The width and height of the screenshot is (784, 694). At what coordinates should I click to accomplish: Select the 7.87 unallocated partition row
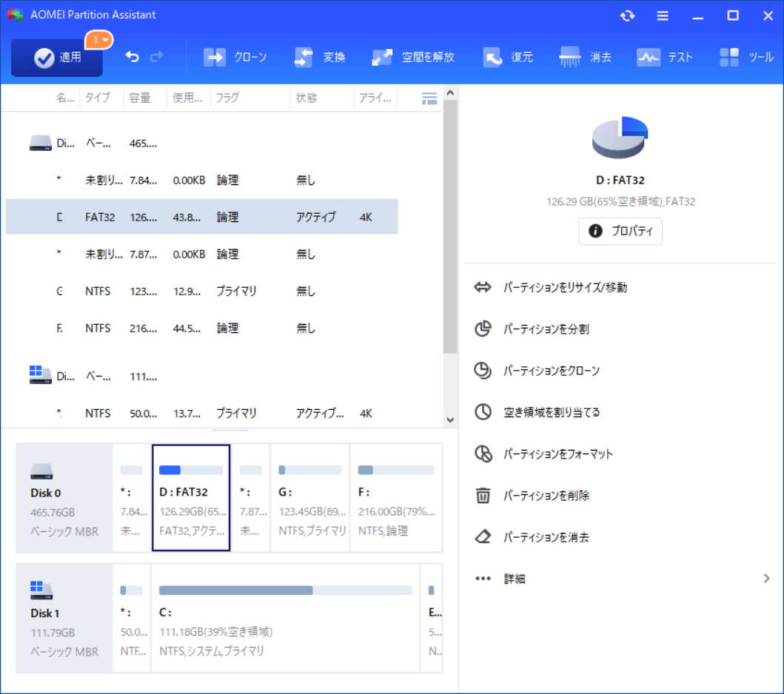click(201, 254)
